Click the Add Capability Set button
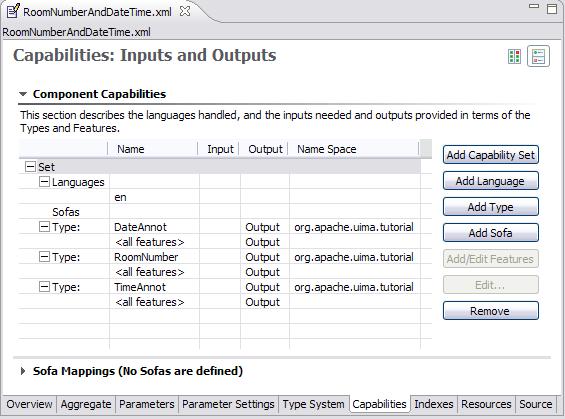Viewport: 565px width, 419px height. [491, 155]
